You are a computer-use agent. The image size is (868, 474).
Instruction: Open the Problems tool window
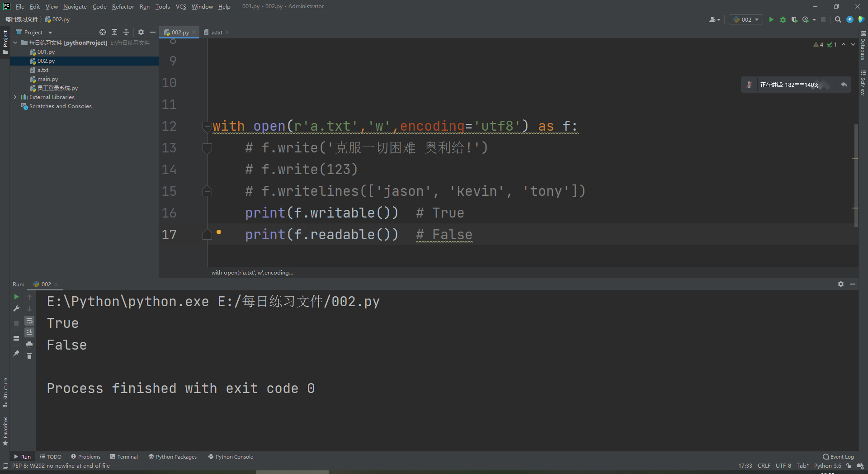(x=85, y=457)
